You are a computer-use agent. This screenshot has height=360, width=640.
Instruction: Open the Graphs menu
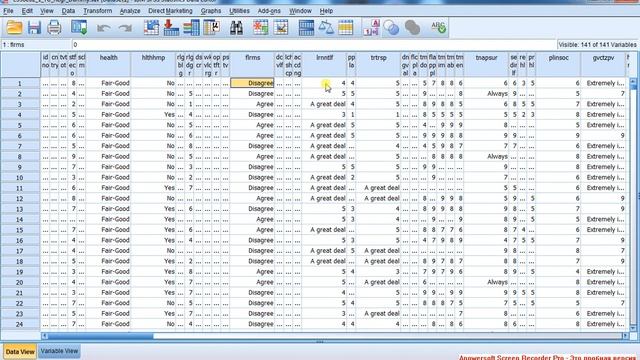point(211,11)
